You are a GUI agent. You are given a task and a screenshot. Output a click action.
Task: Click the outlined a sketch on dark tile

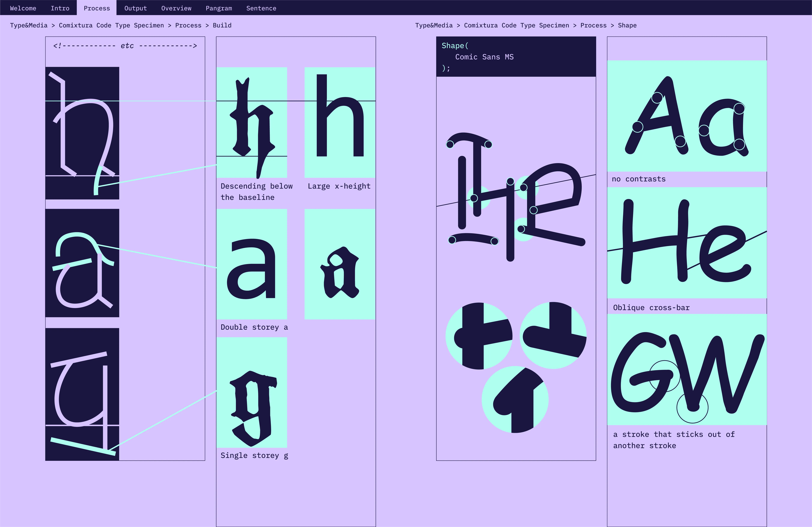[x=82, y=263]
